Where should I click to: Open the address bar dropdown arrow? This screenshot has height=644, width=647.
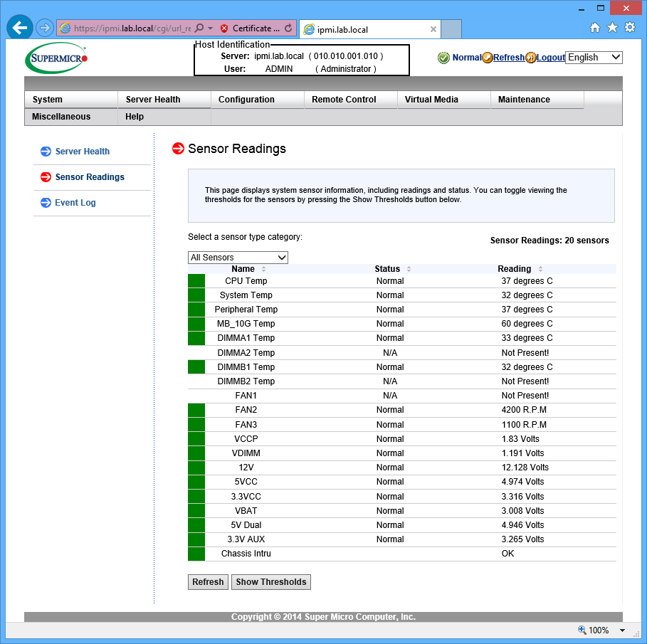211,28
